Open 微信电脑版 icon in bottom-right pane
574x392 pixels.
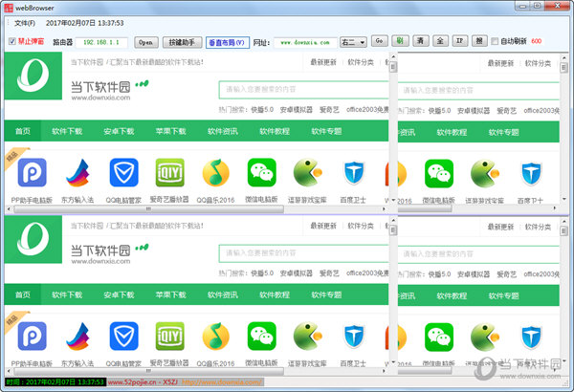(439, 338)
